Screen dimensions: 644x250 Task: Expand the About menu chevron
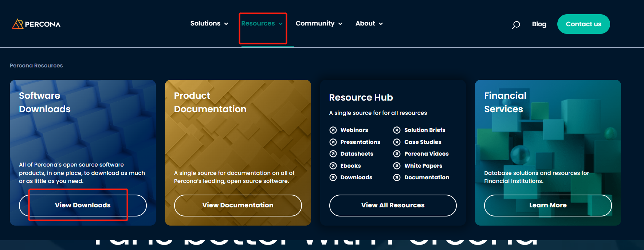(381, 24)
